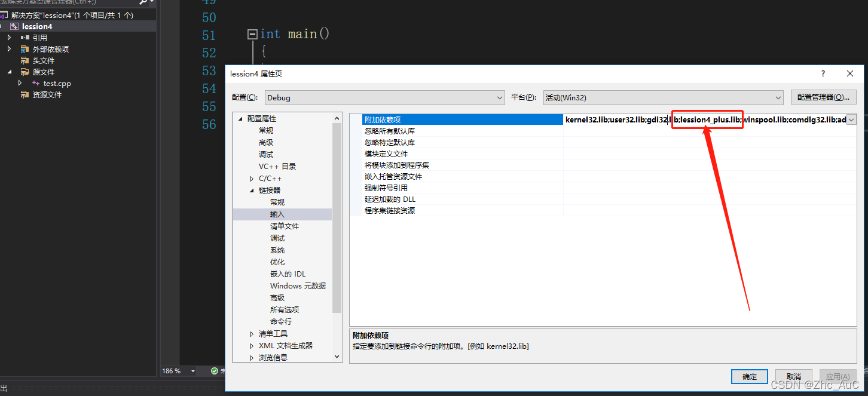Select 嵌入的 IDL tree item

coord(288,274)
